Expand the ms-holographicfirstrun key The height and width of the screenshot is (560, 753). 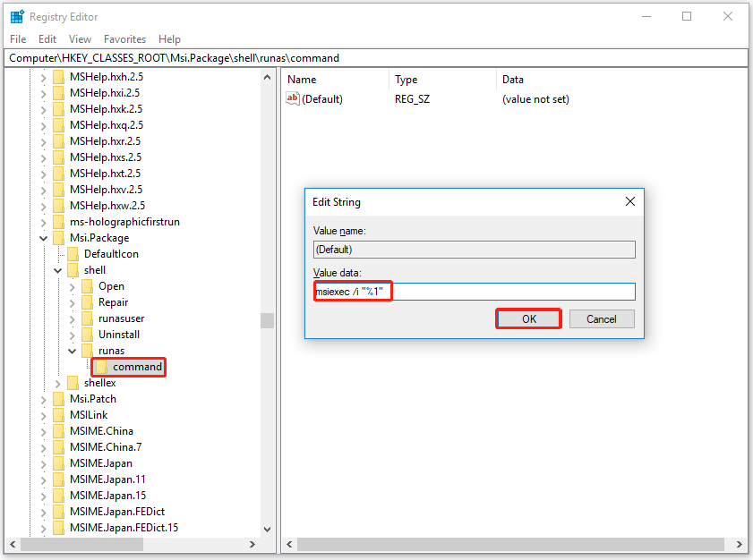click(x=43, y=221)
